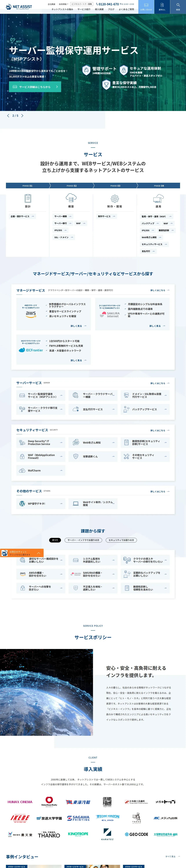Open サービス紹介 menu

click(84, 9)
